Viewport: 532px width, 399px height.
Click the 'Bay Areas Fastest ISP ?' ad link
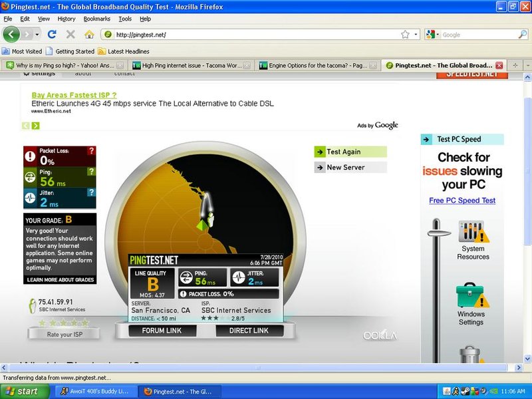click(x=74, y=95)
